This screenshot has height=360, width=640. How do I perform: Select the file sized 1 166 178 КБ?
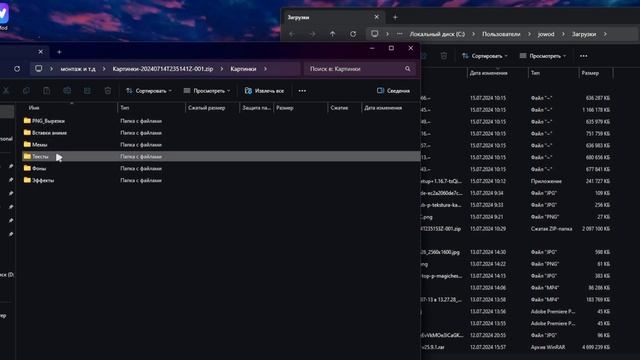click(516, 110)
